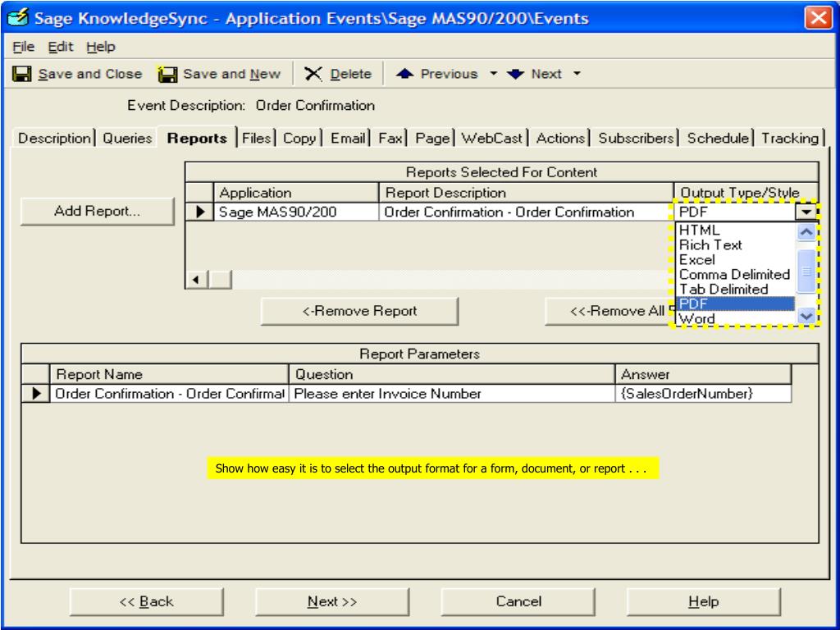Viewport: 840px width, 630px height.
Task: Click the Question column header
Action: pos(452,374)
